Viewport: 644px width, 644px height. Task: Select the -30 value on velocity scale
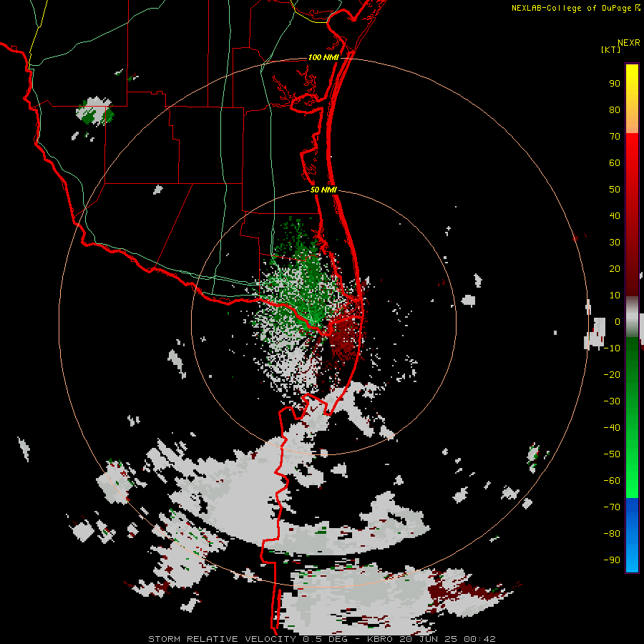point(612,401)
